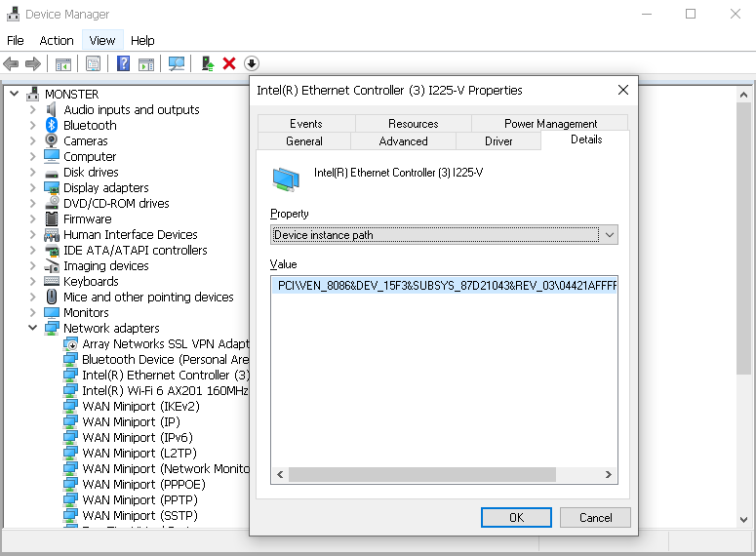Select WAN Miniport (SSTP) entry

click(x=139, y=515)
